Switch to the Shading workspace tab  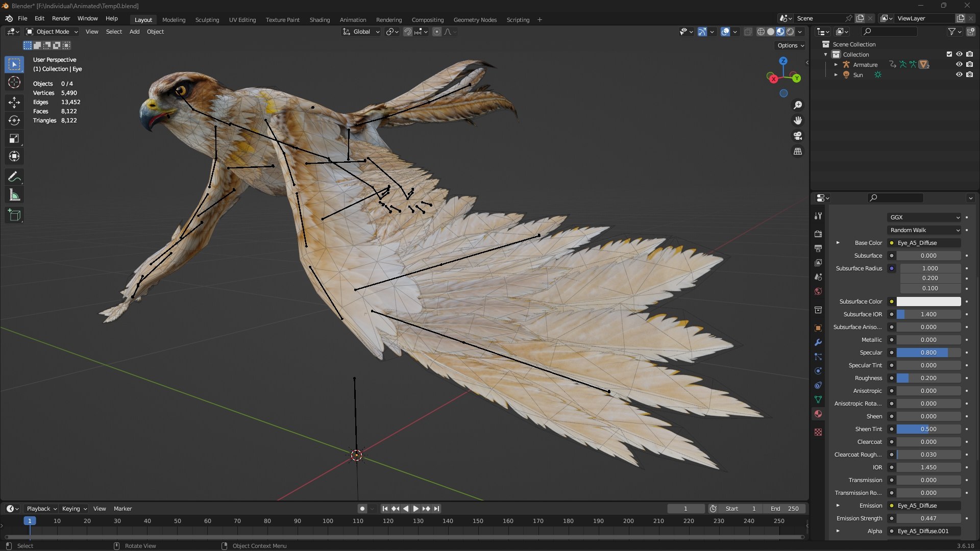(320, 20)
